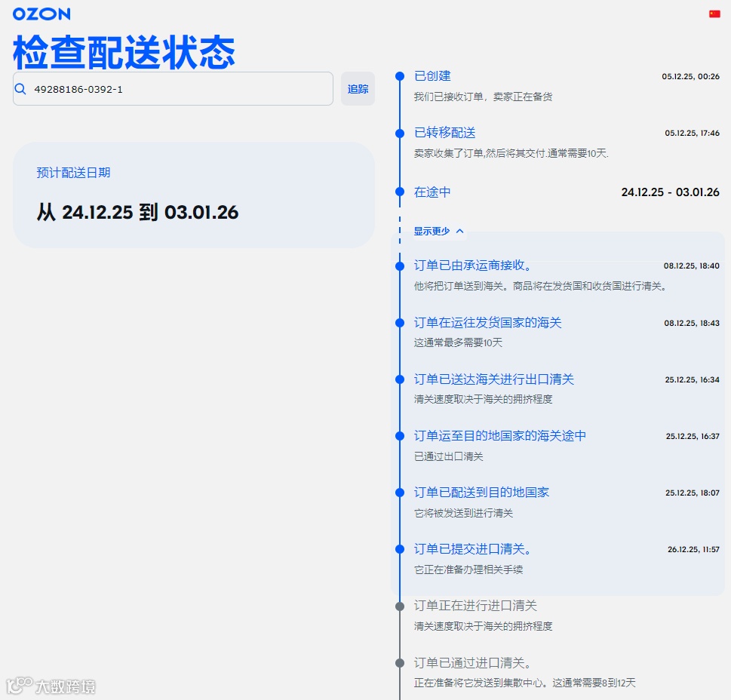The height and width of the screenshot is (700, 731).
Task: Click the timestamp 05.12.25, 17:46
Action: [x=692, y=134]
